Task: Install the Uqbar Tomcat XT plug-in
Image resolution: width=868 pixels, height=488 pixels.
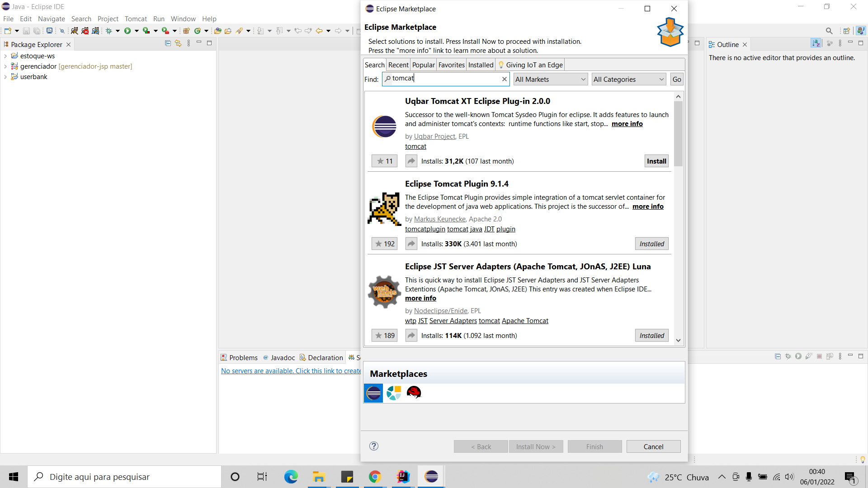Action: (x=656, y=161)
